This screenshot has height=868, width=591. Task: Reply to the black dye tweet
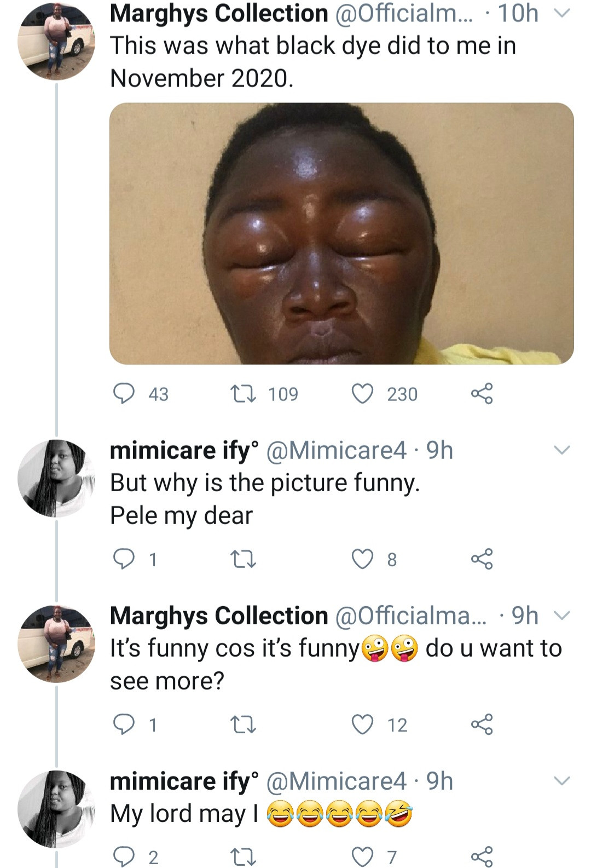(x=124, y=393)
